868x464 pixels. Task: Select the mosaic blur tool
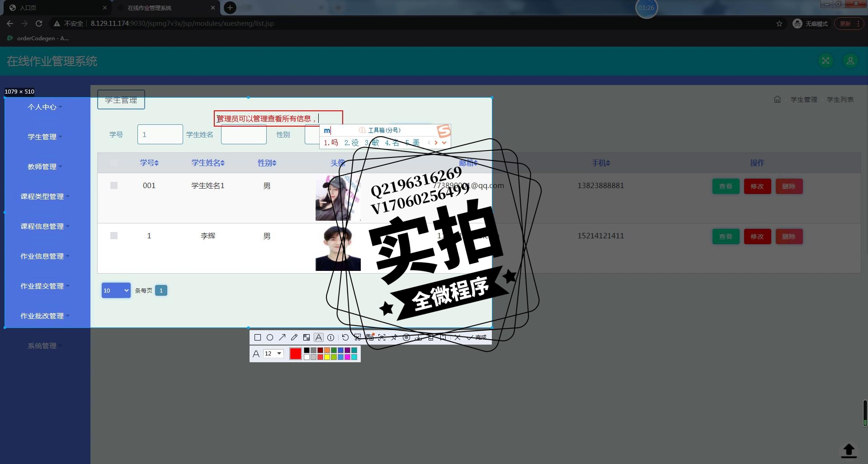pyautogui.click(x=307, y=337)
